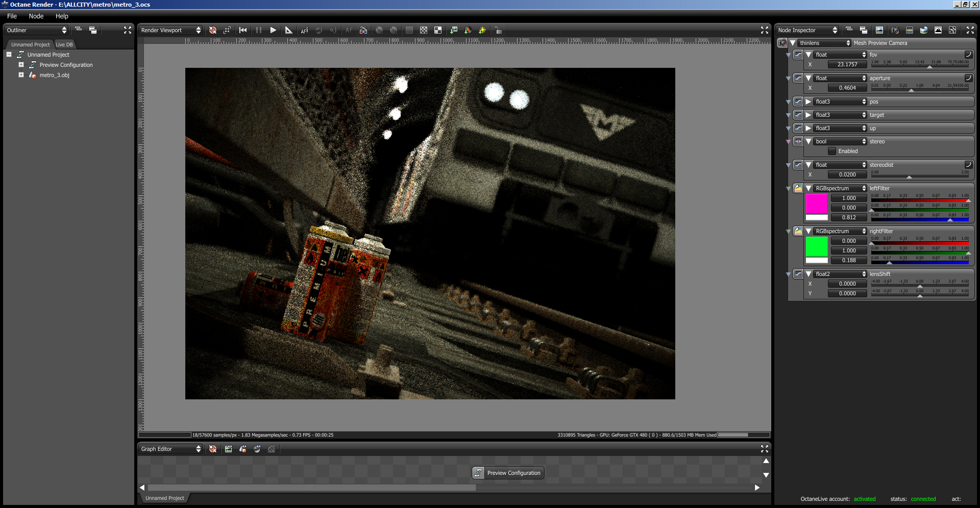Click the green rightFilter color swatch
Image resolution: width=980 pixels, height=508 pixels.
(817, 247)
